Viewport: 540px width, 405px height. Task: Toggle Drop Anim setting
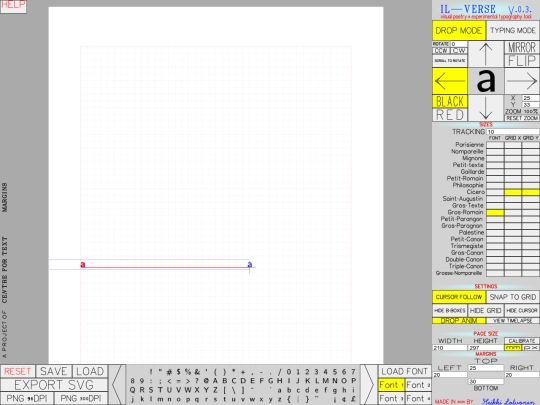point(459,321)
